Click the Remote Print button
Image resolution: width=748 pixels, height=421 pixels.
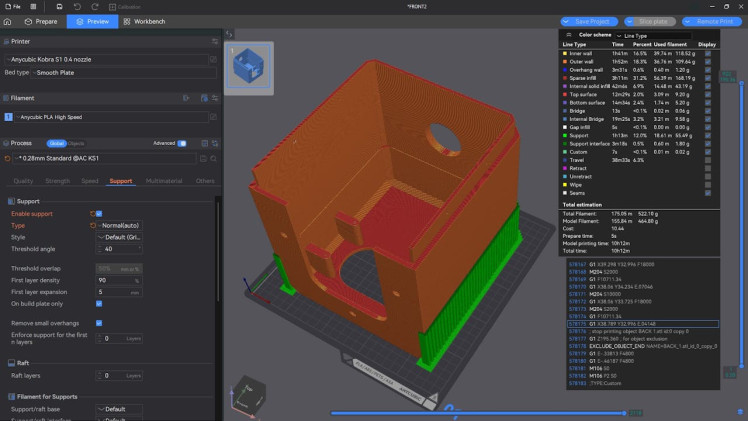point(711,21)
